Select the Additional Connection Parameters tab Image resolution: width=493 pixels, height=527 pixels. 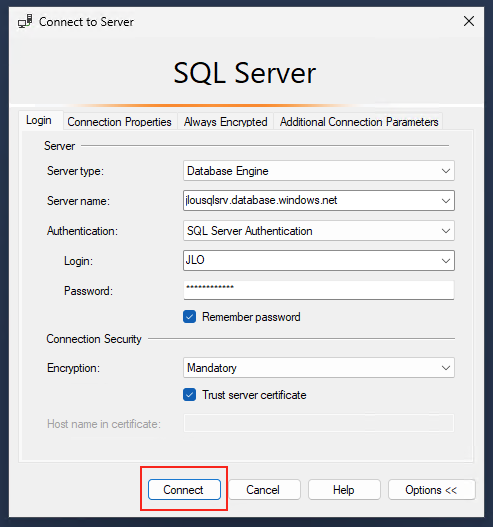359,122
